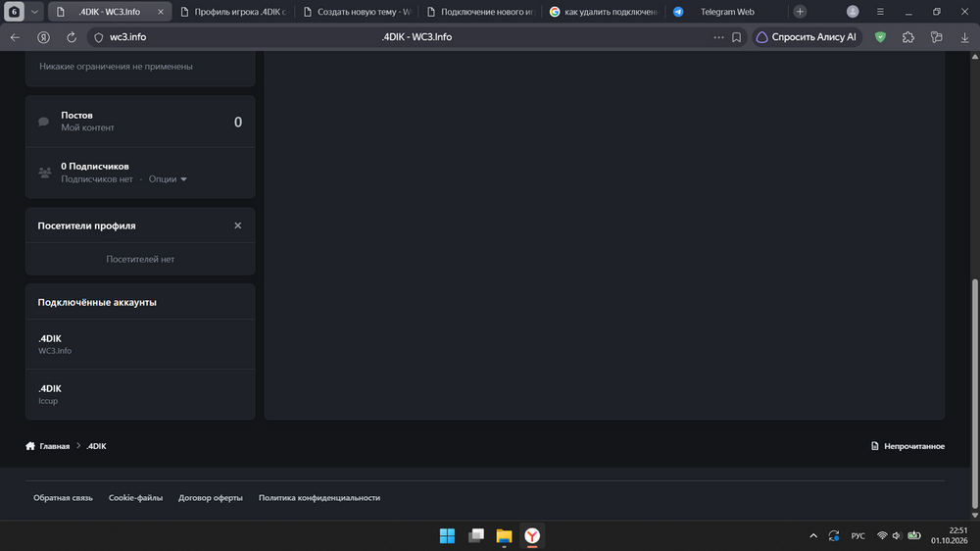Launch File Explorer from the taskbar
980x551 pixels.
coord(504,536)
